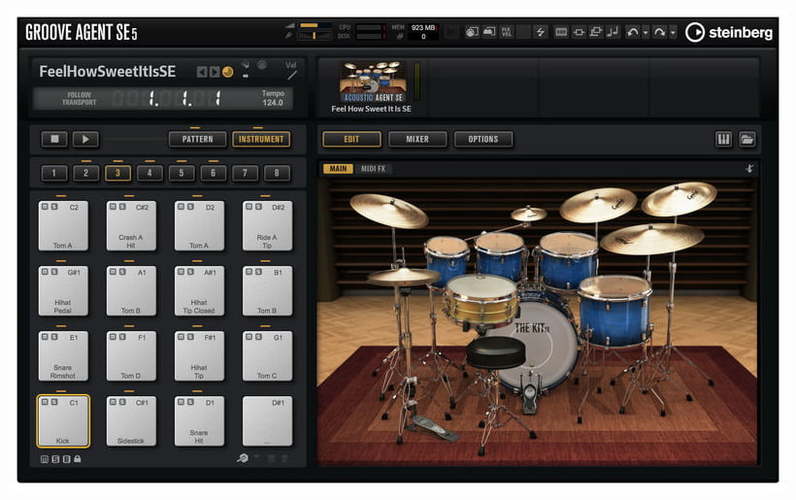Click the musical notes icon in the toolbar
Screen dimensions: 796x500
[x=613, y=32]
